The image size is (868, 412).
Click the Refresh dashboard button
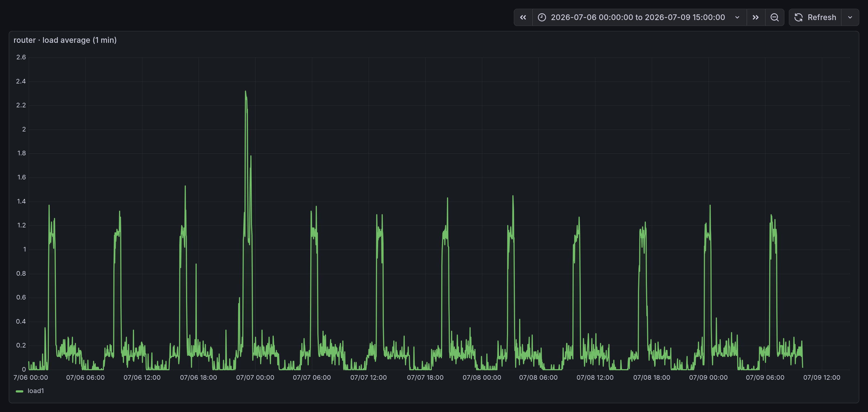815,18
